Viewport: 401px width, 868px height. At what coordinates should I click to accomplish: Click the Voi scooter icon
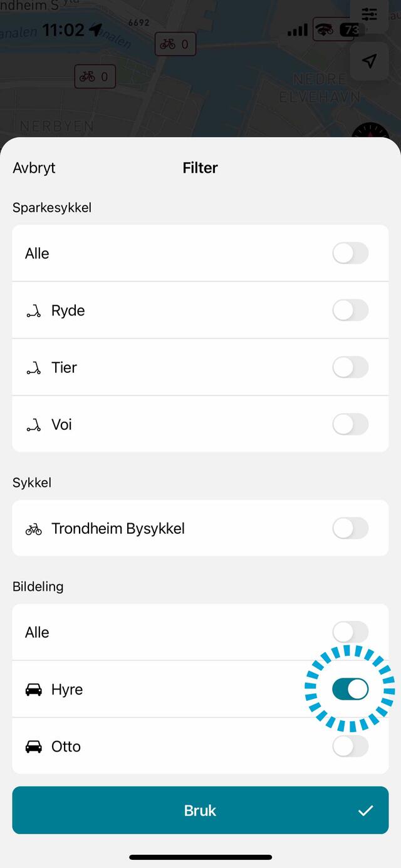coord(33,424)
